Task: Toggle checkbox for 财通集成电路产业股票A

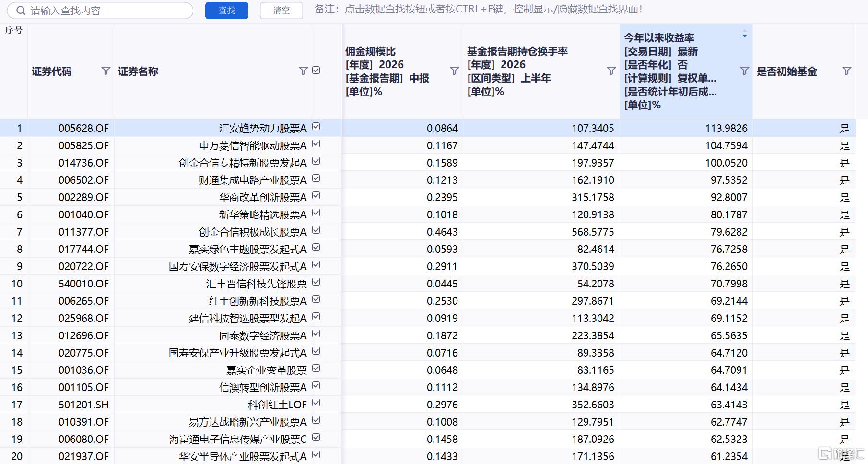Action: pos(316,178)
